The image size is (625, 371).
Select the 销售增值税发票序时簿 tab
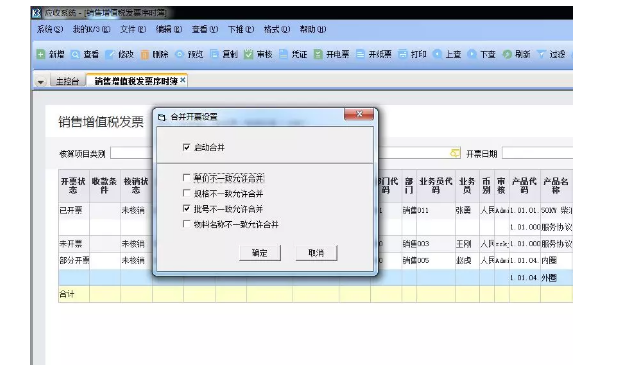(x=135, y=81)
